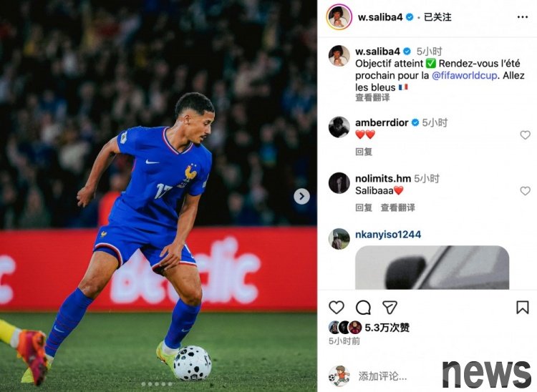The width and height of the screenshot is (537, 392).
Task: Open the GIF in nkanyiso1244's comment
Action: pos(432,268)
